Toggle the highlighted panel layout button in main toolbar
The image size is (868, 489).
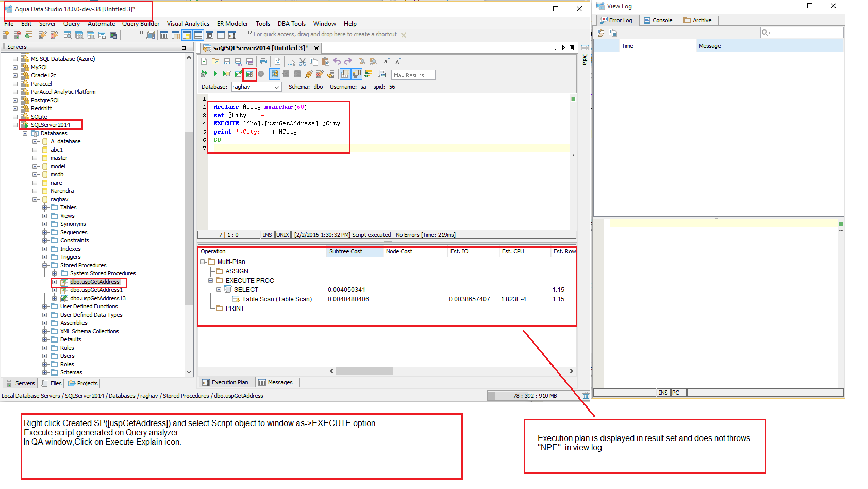tap(187, 35)
